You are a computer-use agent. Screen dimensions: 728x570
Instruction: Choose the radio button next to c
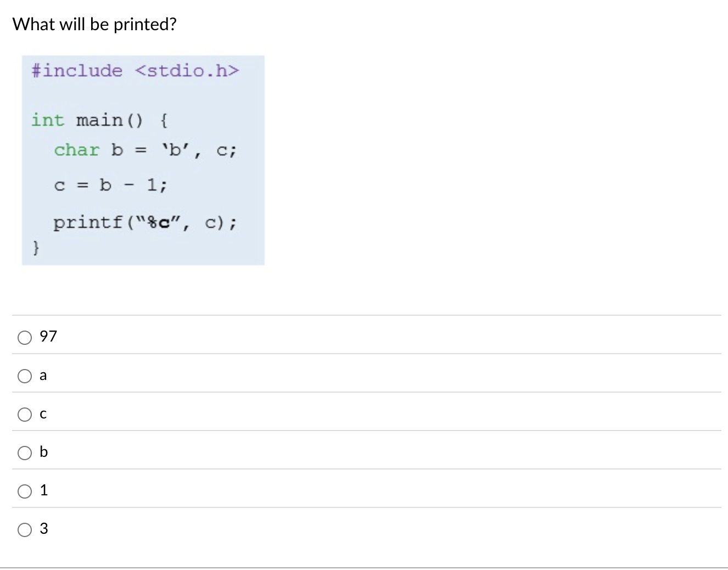point(24,415)
